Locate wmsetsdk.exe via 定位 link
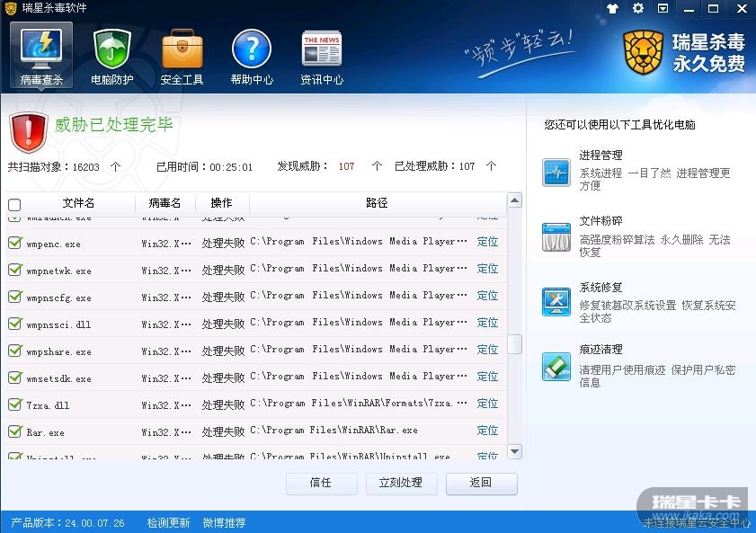 487,377
